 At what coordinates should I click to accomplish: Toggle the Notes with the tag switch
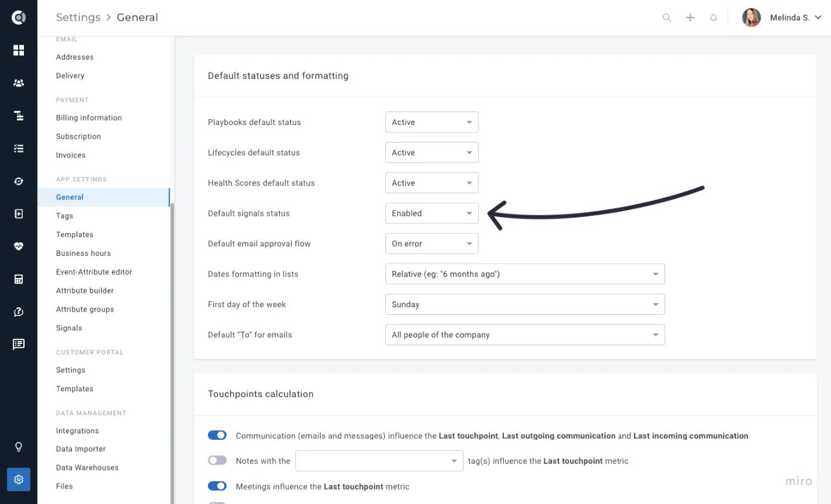click(217, 461)
